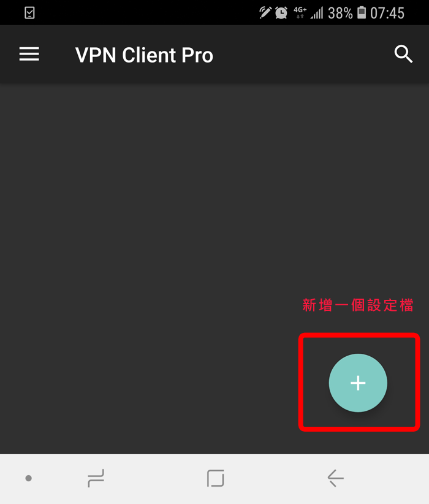Tap blank toolbar space beside the search icon
Screen dimensions: 429x504
pyautogui.click(x=302, y=54)
